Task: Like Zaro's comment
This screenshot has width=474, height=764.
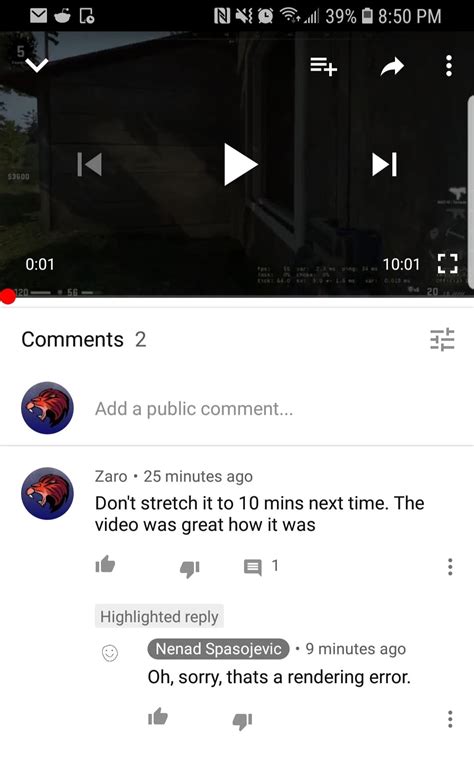Action: (105, 565)
